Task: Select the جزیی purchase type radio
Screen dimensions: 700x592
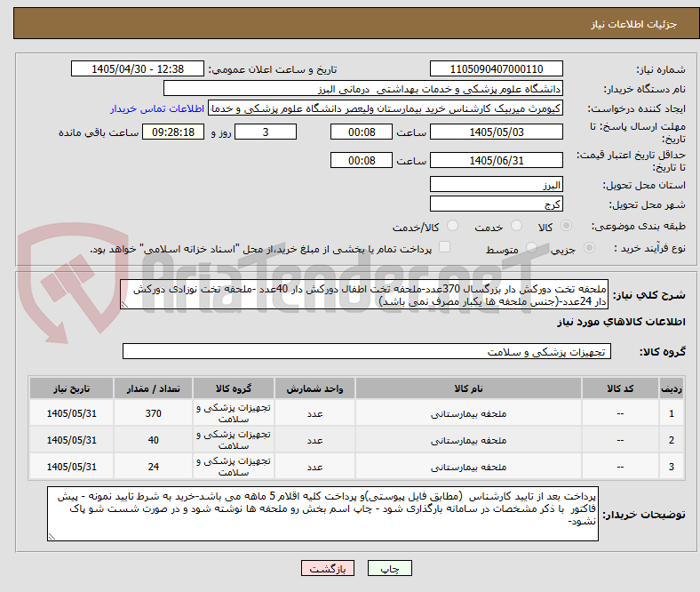Action: (589, 247)
